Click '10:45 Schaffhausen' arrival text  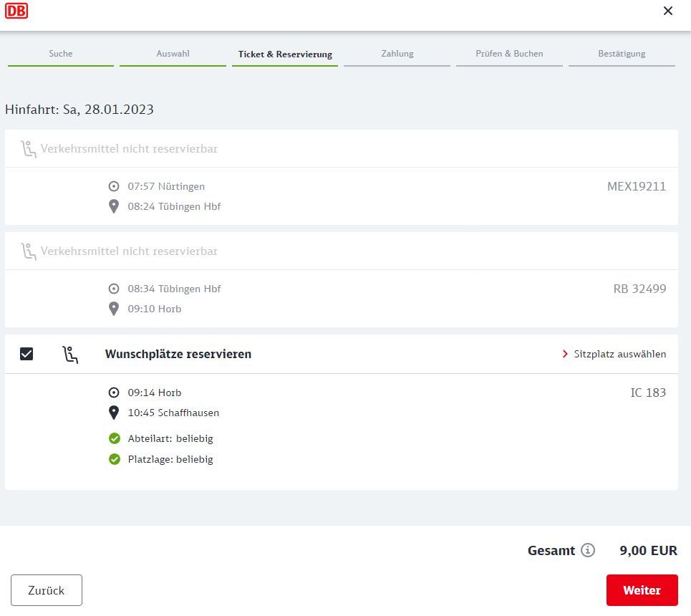coord(173,413)
